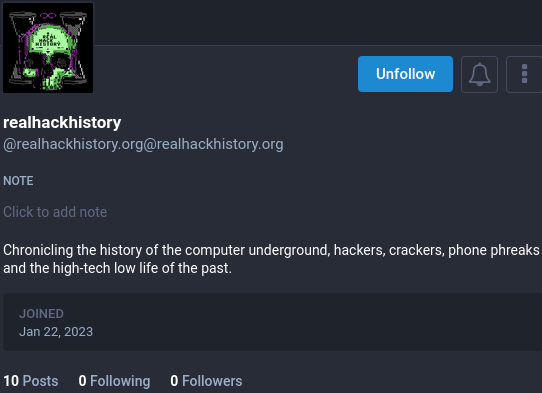This screenshot has width=542, height=393.
Task: Open the skull avatar image
Action: [48, 48]
